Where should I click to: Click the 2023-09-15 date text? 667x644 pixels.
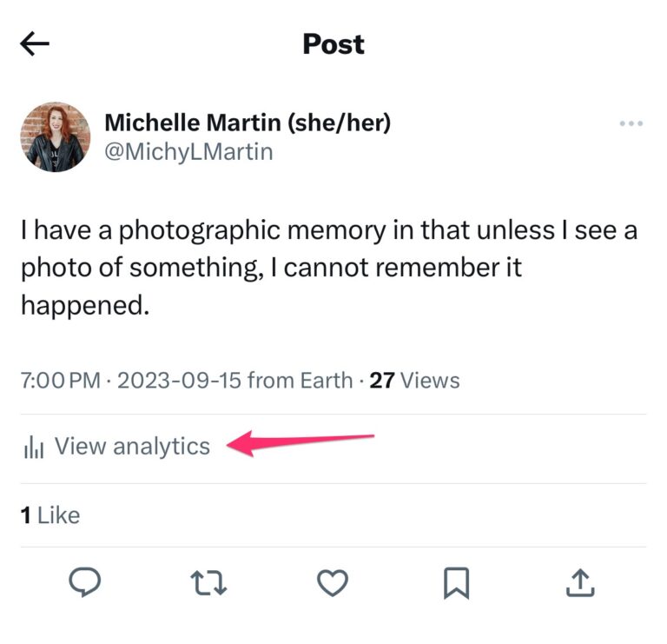coord(180,381)
